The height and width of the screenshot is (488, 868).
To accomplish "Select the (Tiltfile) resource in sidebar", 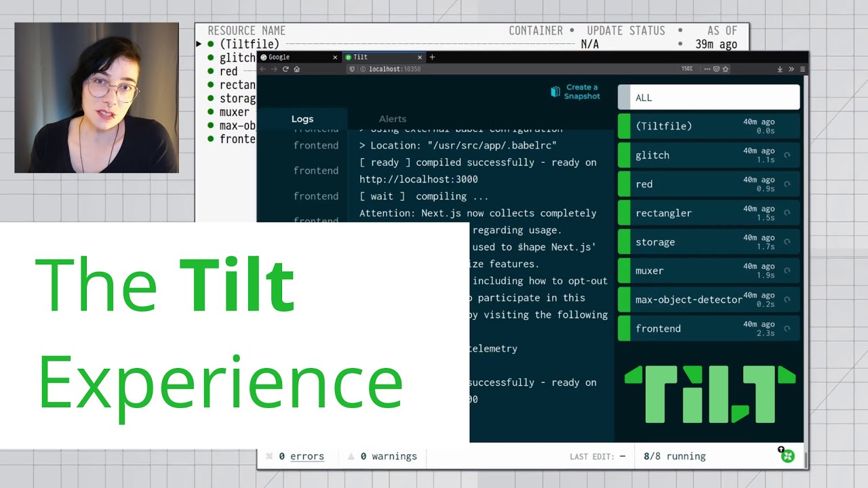I will pos(709,126).
